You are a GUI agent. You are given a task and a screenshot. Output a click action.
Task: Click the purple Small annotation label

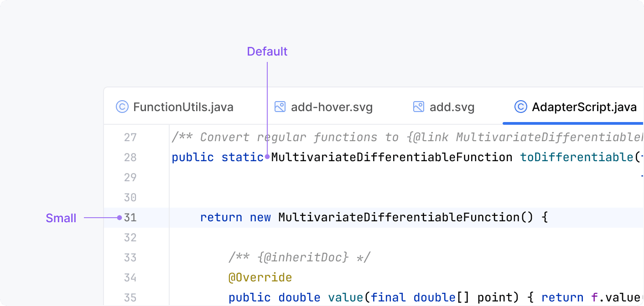click(x=61, y=218)
